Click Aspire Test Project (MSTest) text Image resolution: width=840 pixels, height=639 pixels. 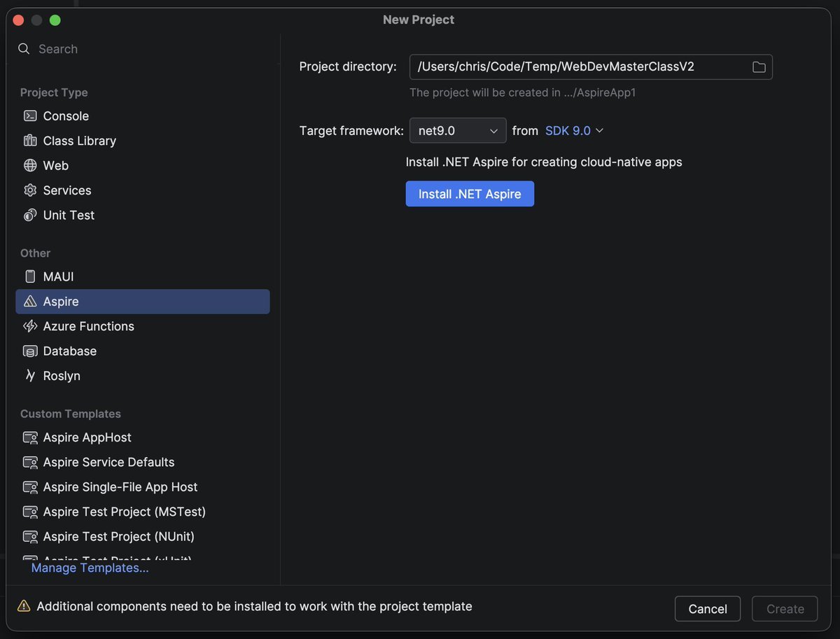[x=125, y=512]
